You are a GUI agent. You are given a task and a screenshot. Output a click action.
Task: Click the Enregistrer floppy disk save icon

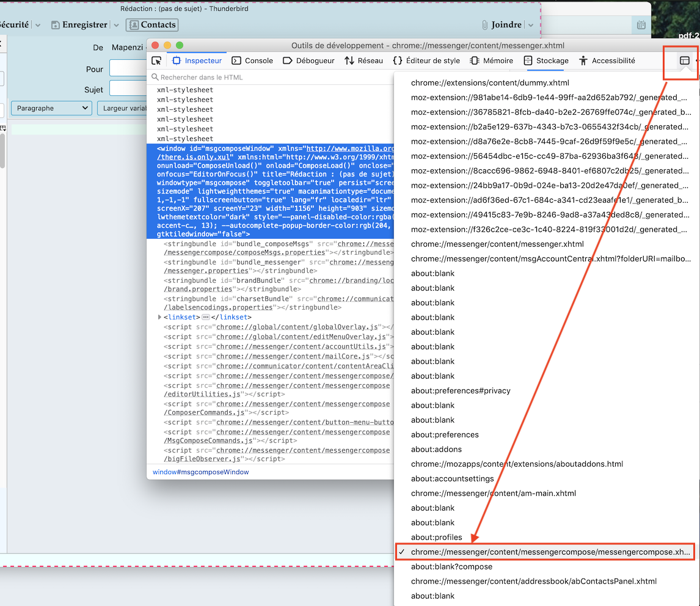[56, 25]
